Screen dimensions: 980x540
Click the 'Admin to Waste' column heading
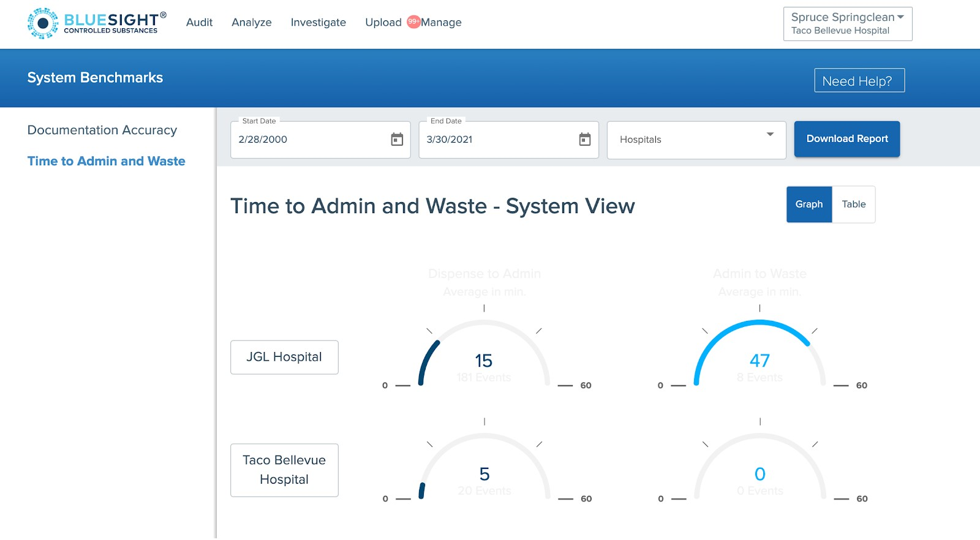pos(759,274)
